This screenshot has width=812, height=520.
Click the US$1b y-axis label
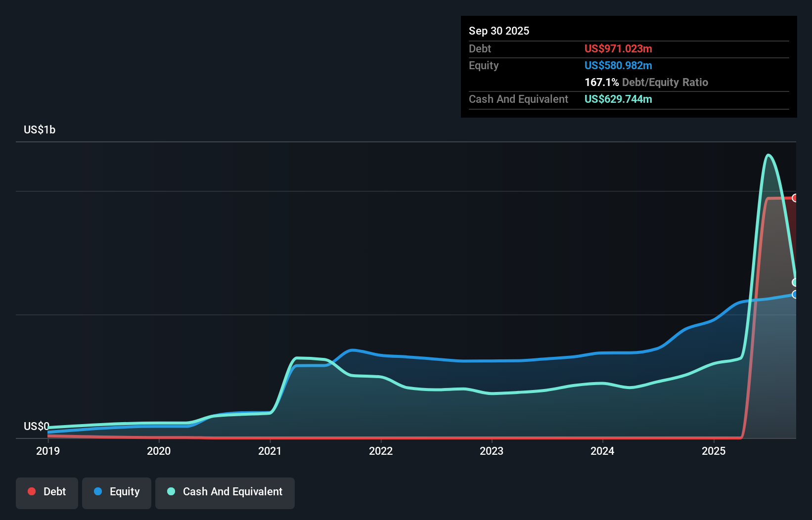(x=40, y=130)
